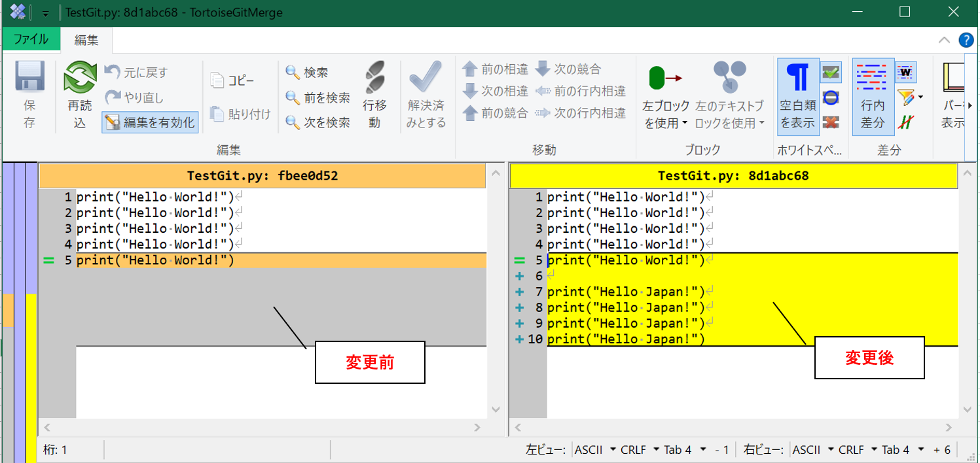The width and height of the screenshot is (980, 463).
Task: Expand the 左のテキストブロックを使用 dropdown arrow
Action: tap(762, 123)
